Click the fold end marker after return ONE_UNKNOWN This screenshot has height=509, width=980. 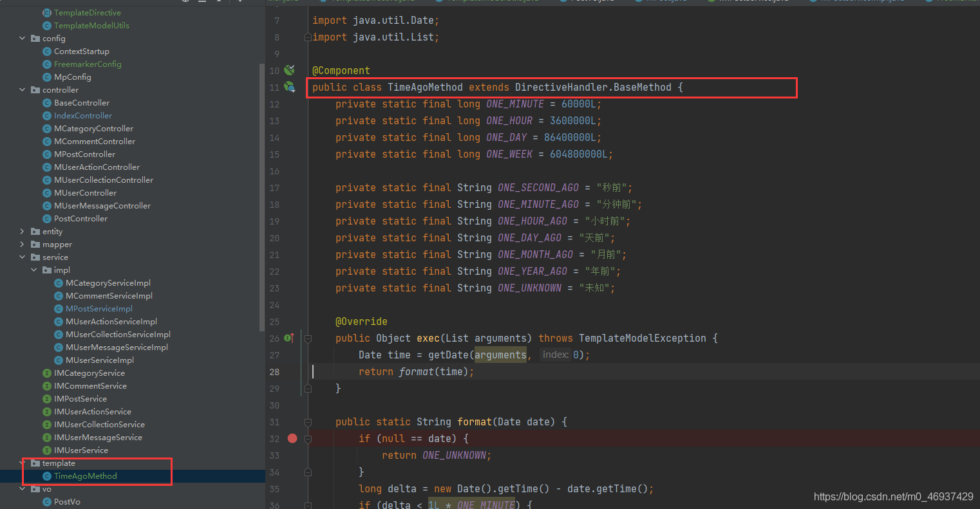pyautogui.click(x=308, y=472)
